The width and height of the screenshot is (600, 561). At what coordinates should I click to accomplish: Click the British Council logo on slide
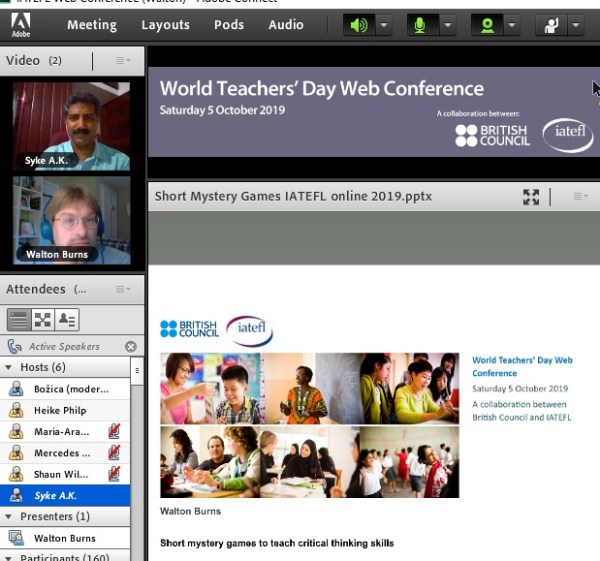point(189,329)
